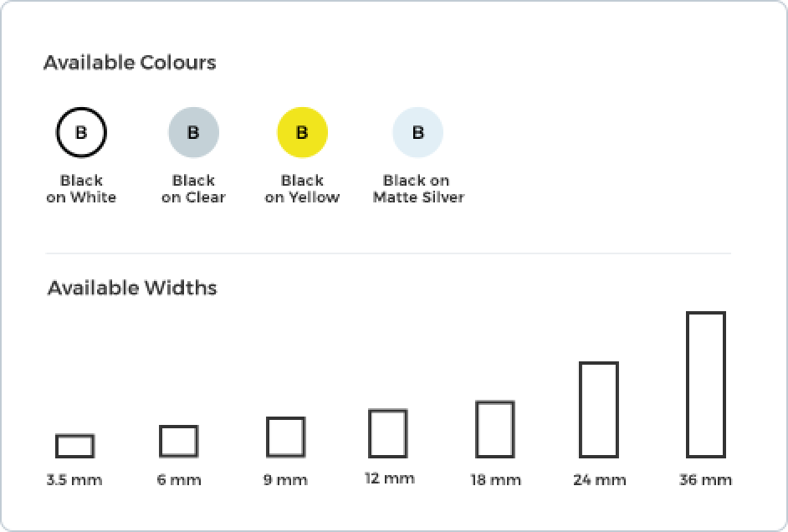Screen dimensions: 788x532
Task: Select the Black on White colour swatch
Action: point(81,132)
